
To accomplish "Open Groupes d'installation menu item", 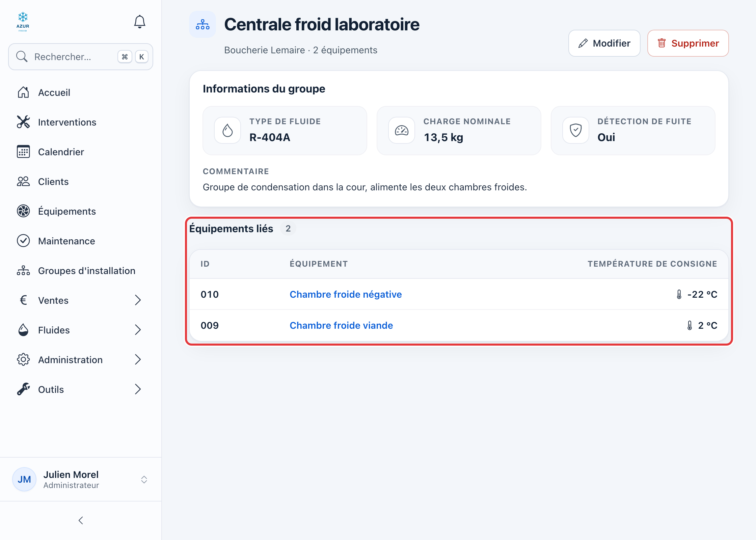I will click(81, 270).
